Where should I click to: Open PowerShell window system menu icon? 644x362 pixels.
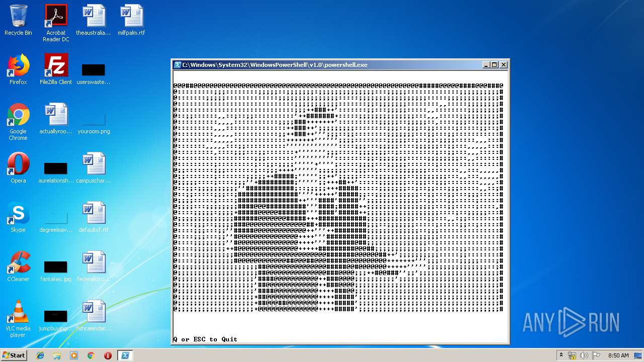point(177,65)
